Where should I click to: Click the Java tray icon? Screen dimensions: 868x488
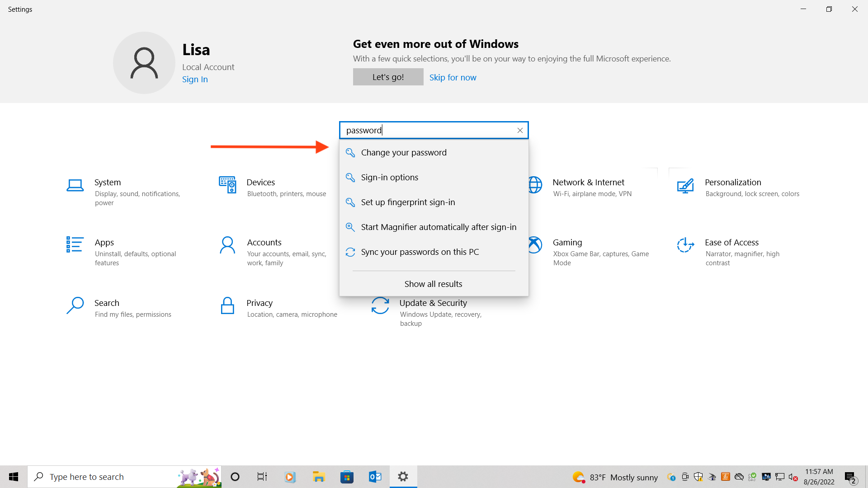click(x=726, y=477)
